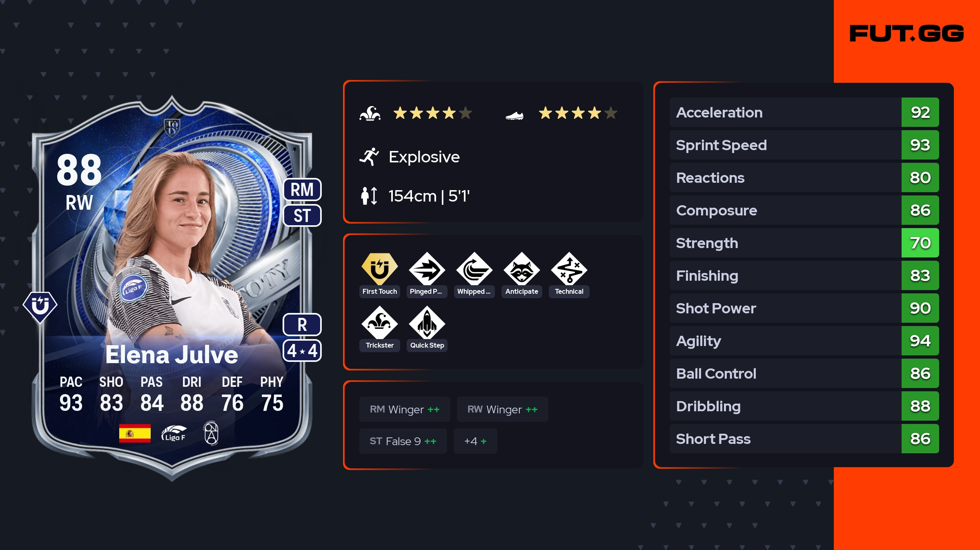Click the Technical playstyle icon
This screenshot has width=980, height=550.
[x=569, y=269]
